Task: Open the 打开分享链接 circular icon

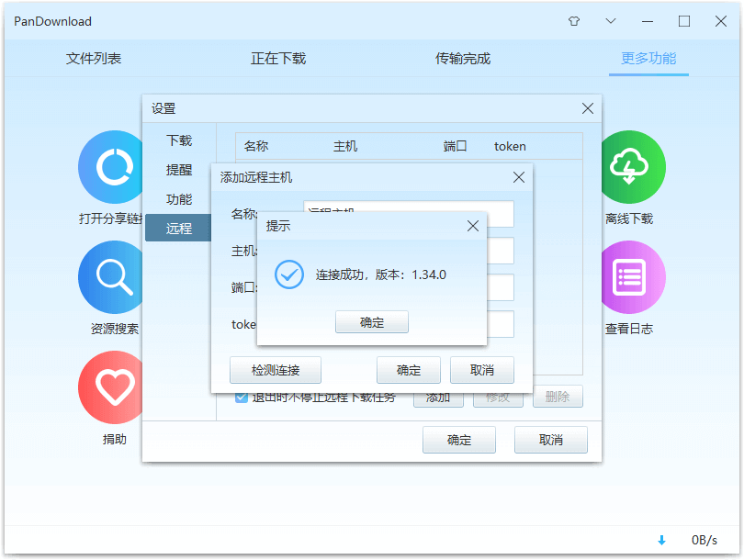Action: tap(110, 167)
